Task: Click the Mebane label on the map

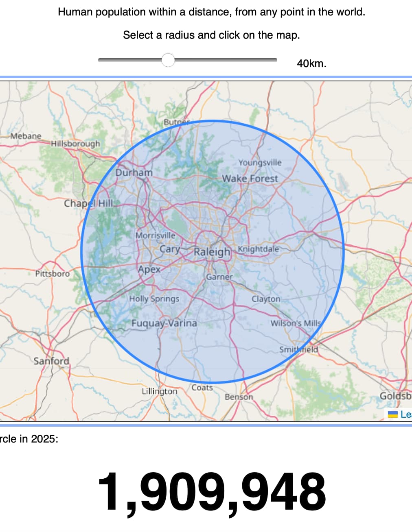Action: point(26,136)
